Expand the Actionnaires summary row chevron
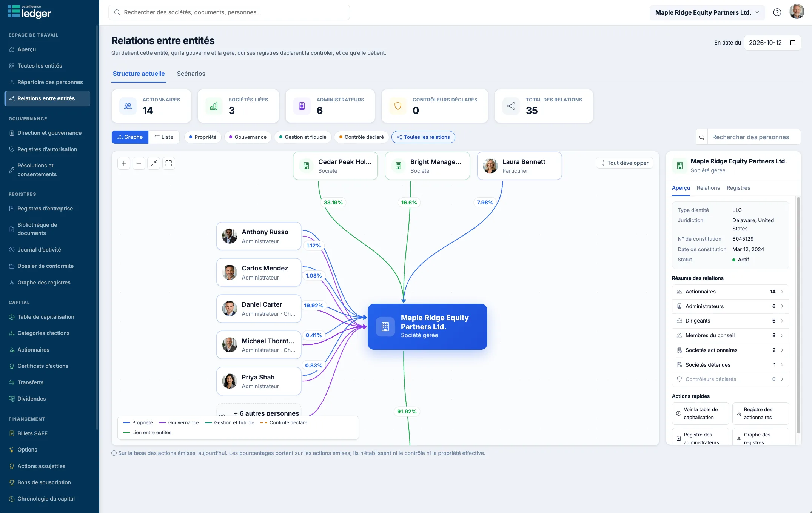812x513 pixels. pos(782,292)
